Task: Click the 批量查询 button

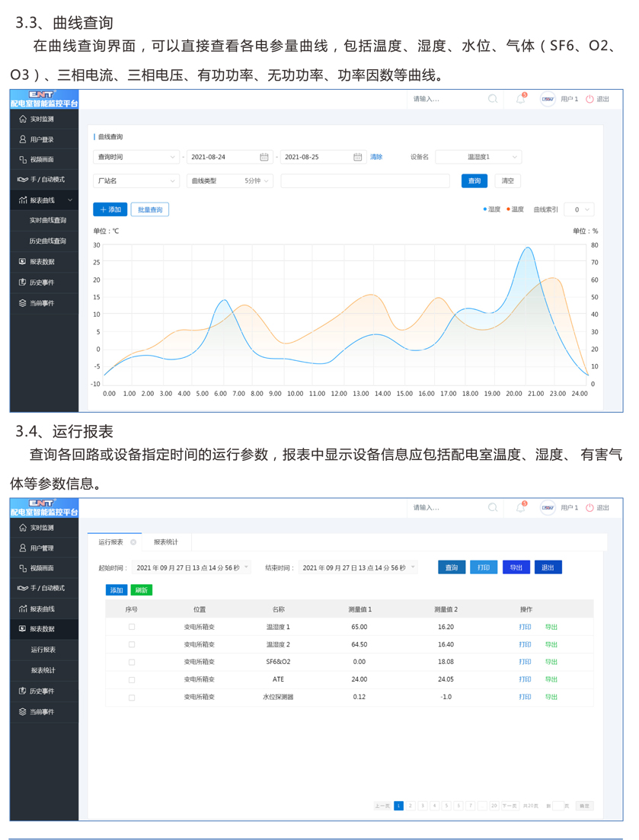Action: coord(150,209)
